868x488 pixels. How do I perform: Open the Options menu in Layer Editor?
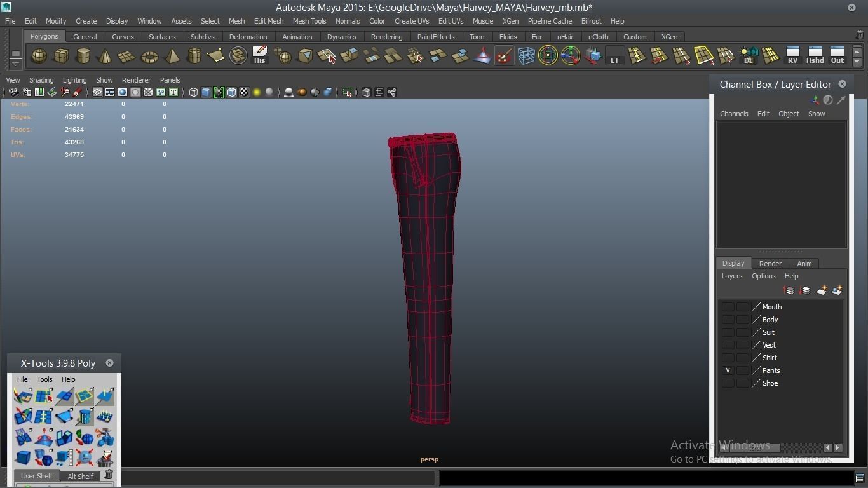click(x=763, y=276)
